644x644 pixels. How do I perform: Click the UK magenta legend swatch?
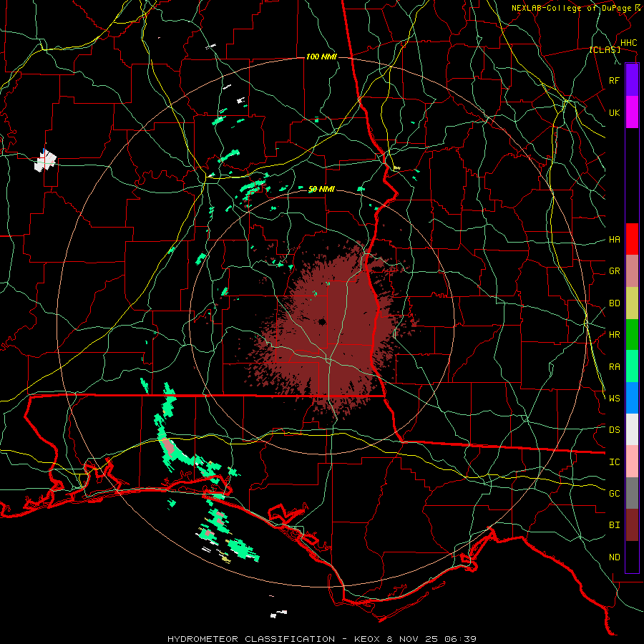point(632,112)
